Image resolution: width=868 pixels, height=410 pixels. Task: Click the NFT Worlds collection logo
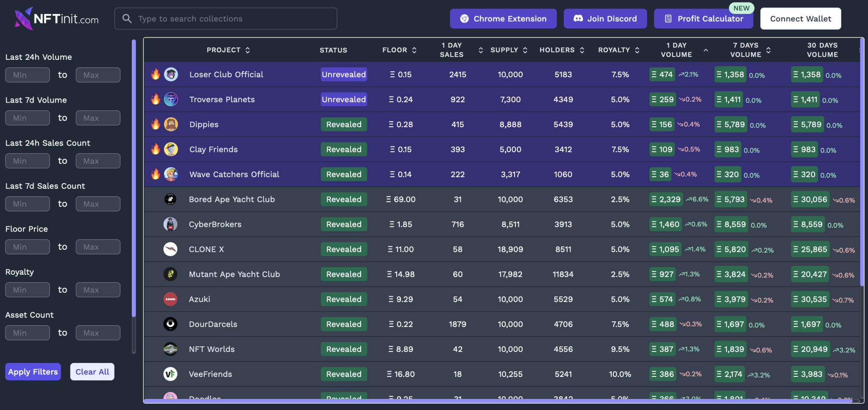coord(170,349)
